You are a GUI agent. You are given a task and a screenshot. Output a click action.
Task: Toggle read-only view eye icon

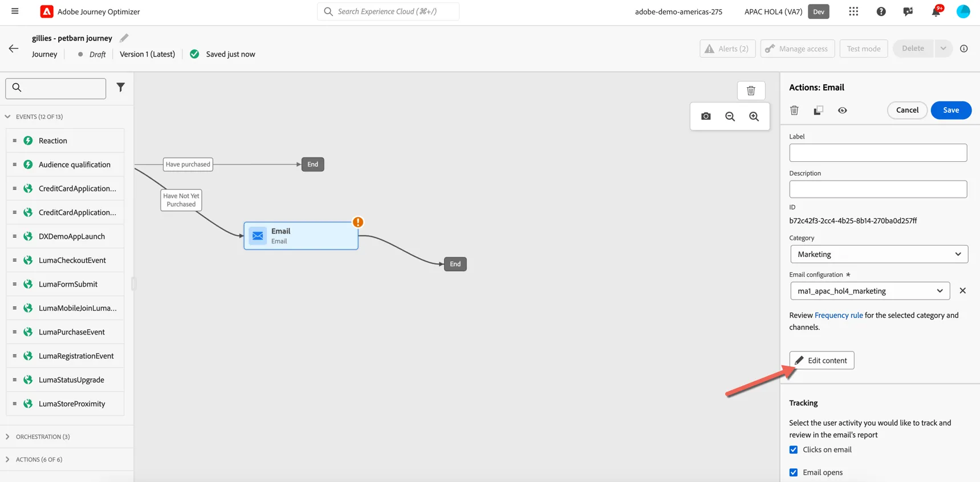(x=842, y=110)
